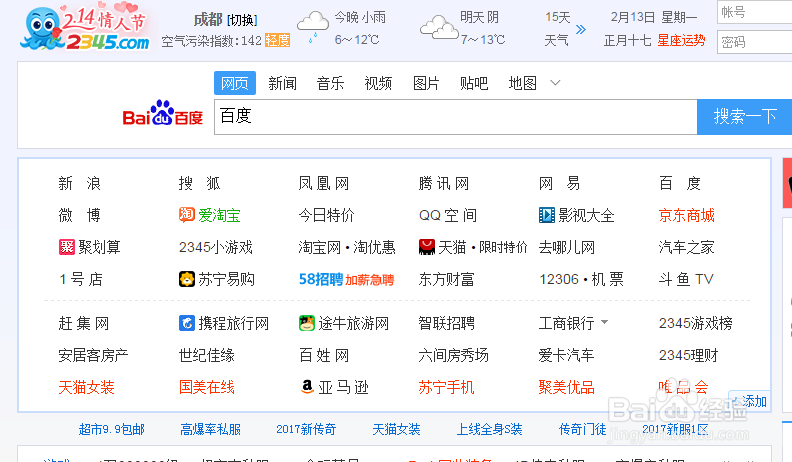
Task: Select the 音乐 search tab
Action: (330, 83)
